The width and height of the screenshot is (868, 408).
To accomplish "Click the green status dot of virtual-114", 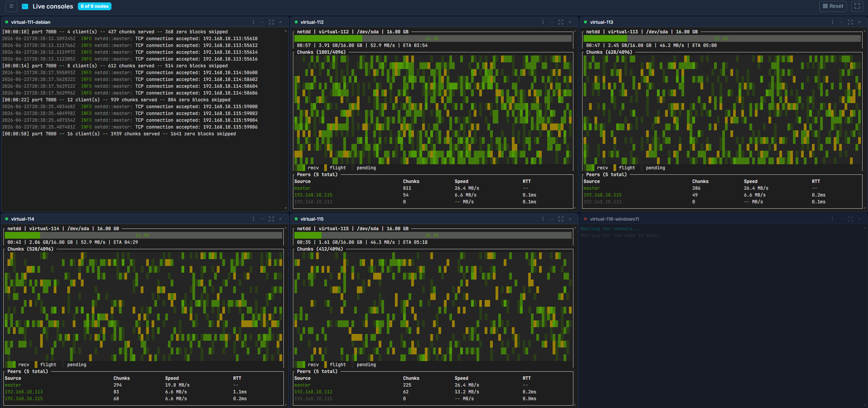I will [x=6, y=219].
